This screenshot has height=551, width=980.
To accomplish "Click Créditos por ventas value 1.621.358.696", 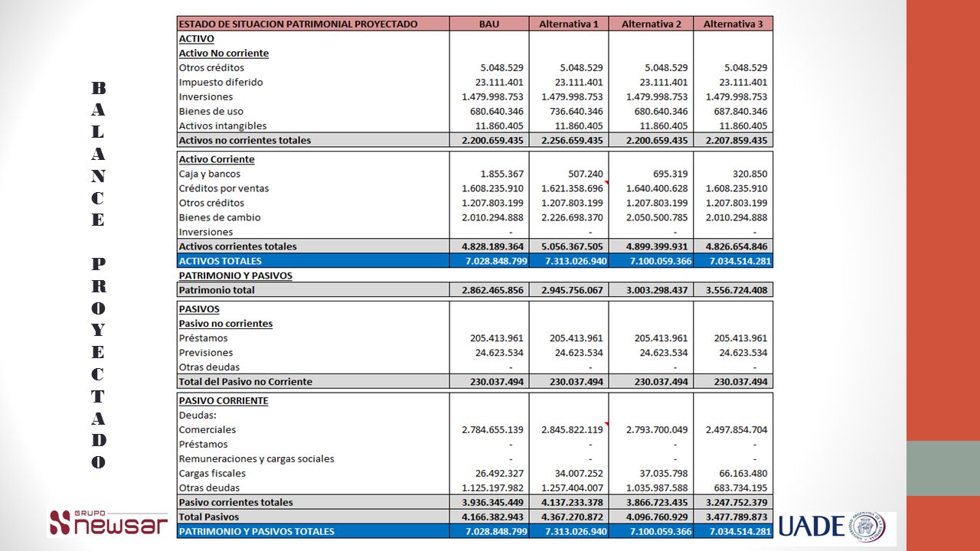I will (x=572, y=188).
